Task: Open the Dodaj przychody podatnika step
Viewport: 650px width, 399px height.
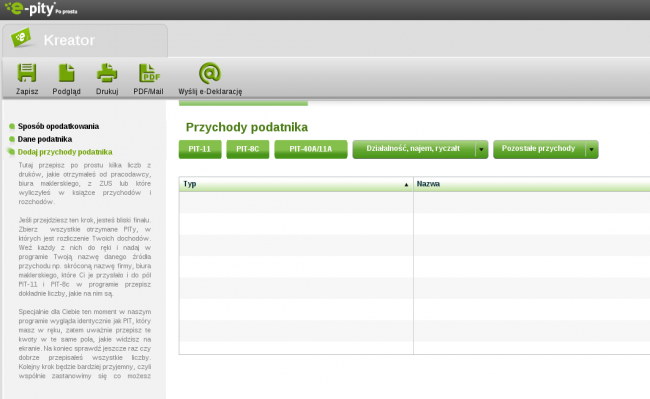Action: 65,152
